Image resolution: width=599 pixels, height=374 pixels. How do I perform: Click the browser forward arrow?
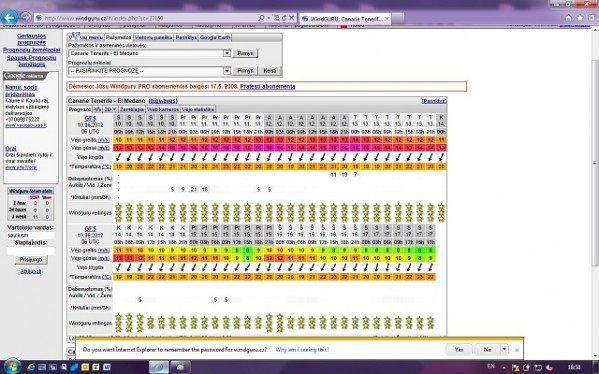(x=25, y=18)
